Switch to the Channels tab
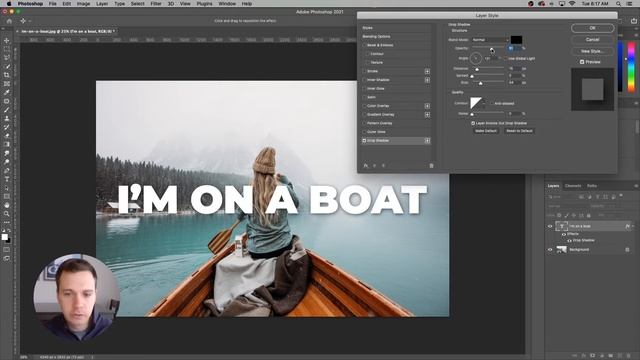This screenshot has height=360, width=640. point(573,186)
